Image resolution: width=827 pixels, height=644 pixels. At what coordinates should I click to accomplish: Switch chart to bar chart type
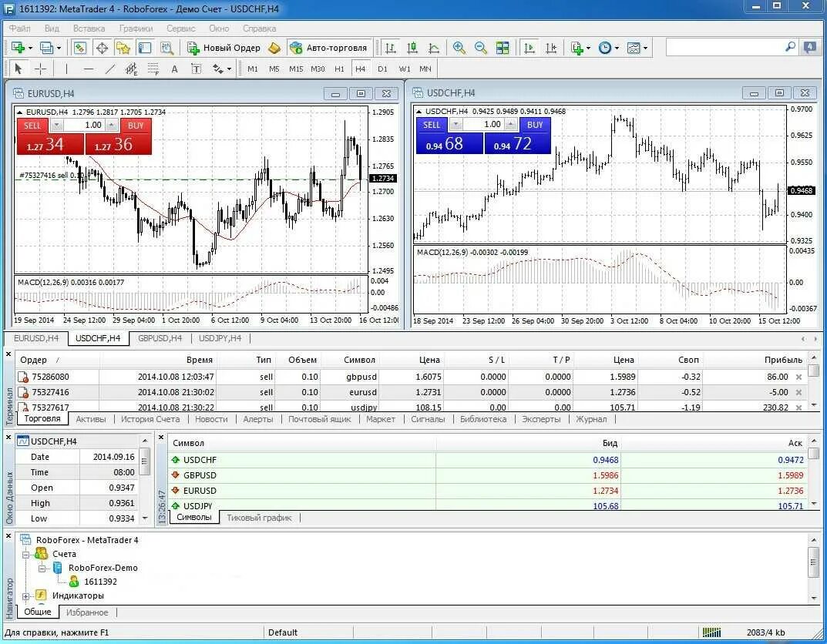[391, 48]
